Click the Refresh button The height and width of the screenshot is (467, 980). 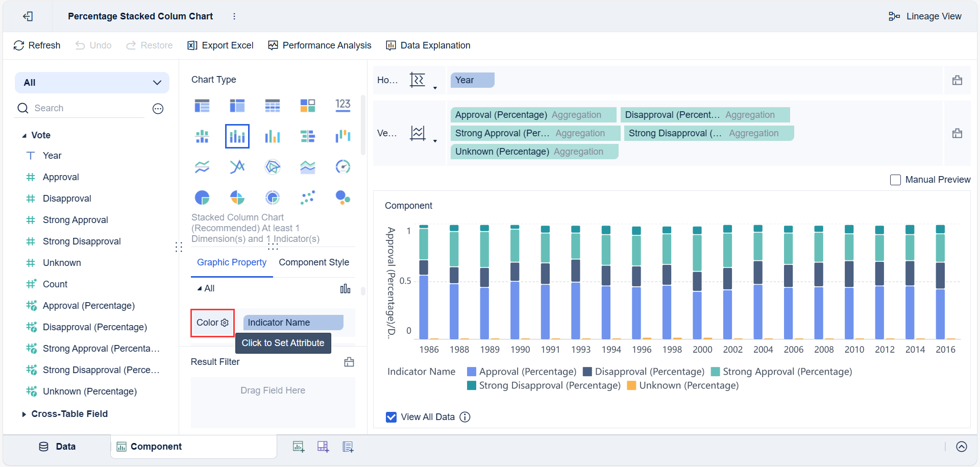click(x=37, y=45)
